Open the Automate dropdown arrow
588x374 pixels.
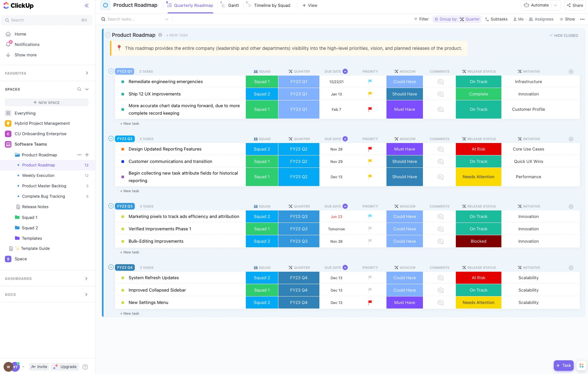pos(555,5)
